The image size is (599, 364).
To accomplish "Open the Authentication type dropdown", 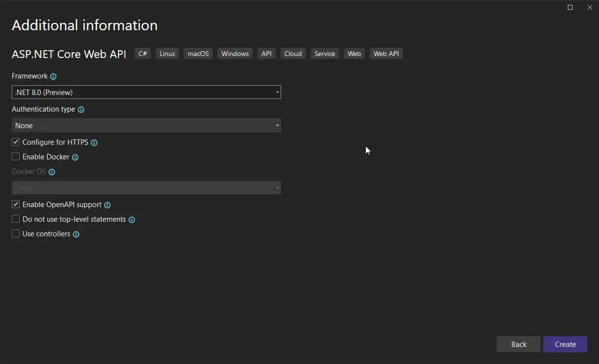I will tap(277, 125).
